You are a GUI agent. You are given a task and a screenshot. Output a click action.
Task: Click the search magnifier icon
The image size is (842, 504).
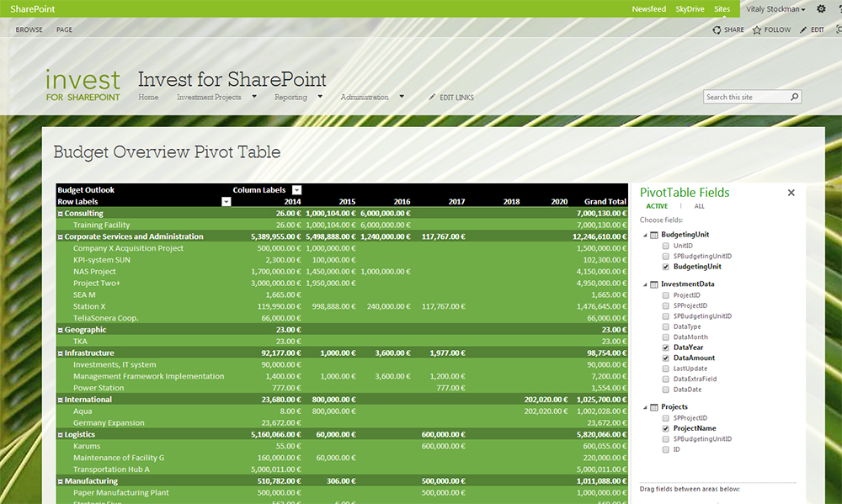click(x=794, y=97)
